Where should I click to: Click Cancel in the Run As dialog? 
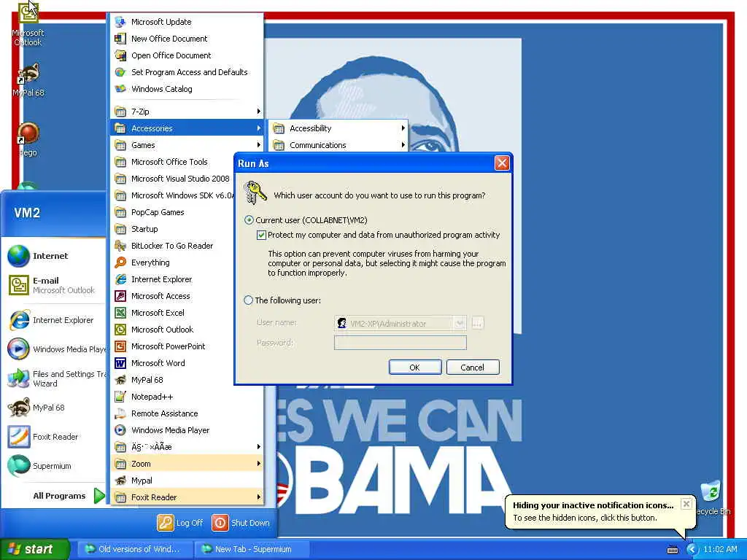click(473, 367)
